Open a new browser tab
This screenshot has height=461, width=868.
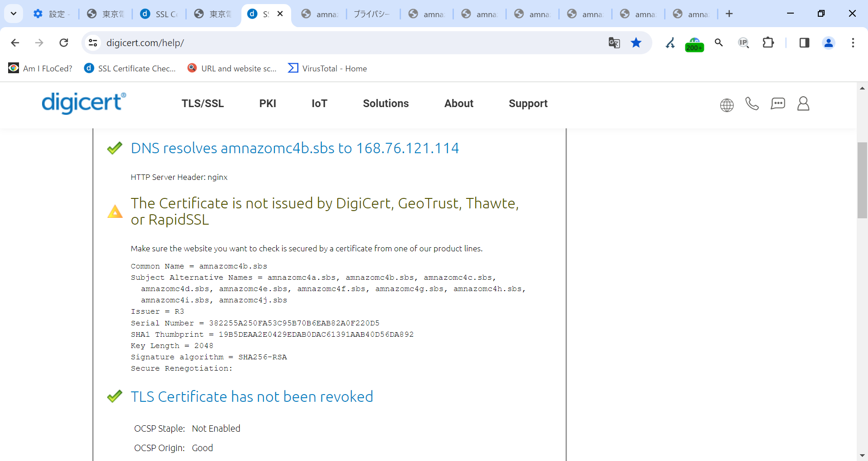point(729,14)
